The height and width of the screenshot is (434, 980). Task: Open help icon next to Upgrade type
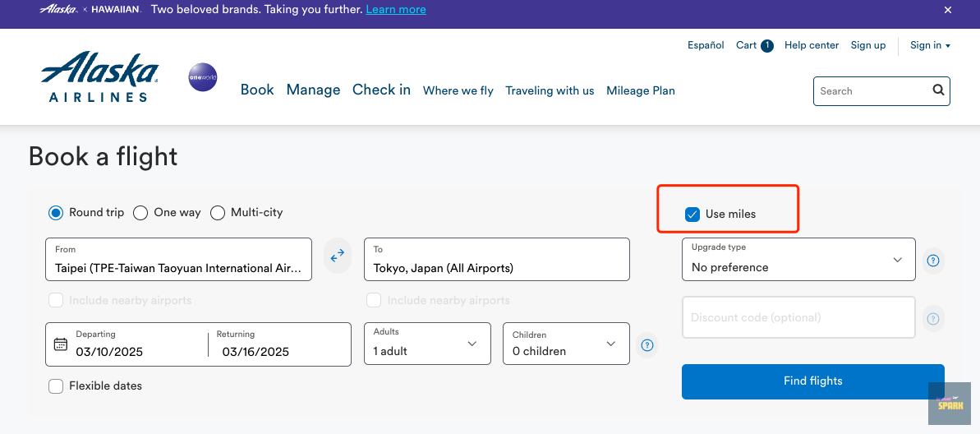[933, 261]
